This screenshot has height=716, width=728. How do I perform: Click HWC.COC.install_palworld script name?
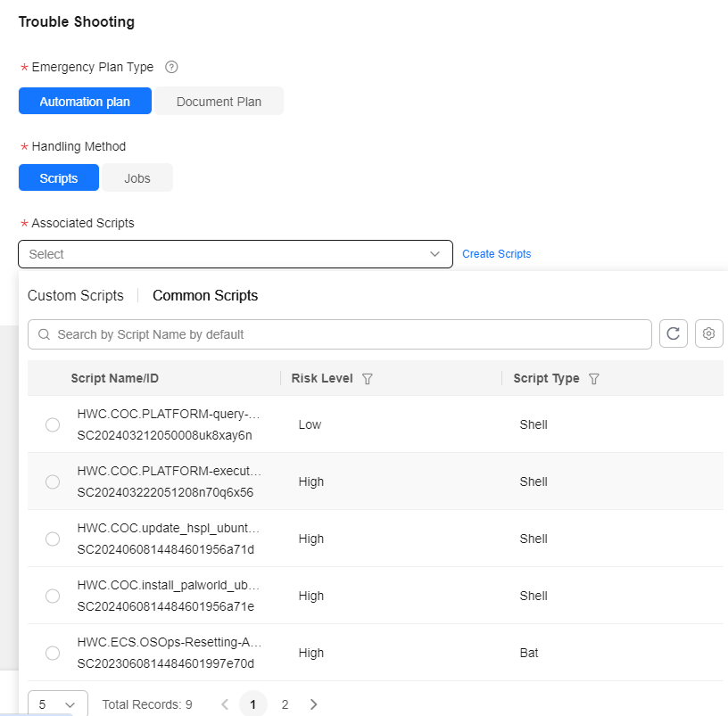(x=169, y=585)
